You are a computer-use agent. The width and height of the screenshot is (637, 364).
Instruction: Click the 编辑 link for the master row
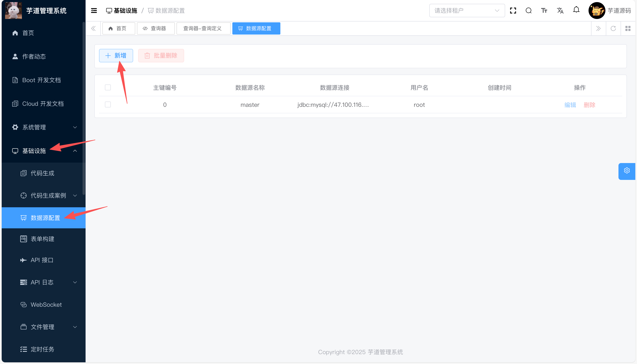[x=570, y=105]
